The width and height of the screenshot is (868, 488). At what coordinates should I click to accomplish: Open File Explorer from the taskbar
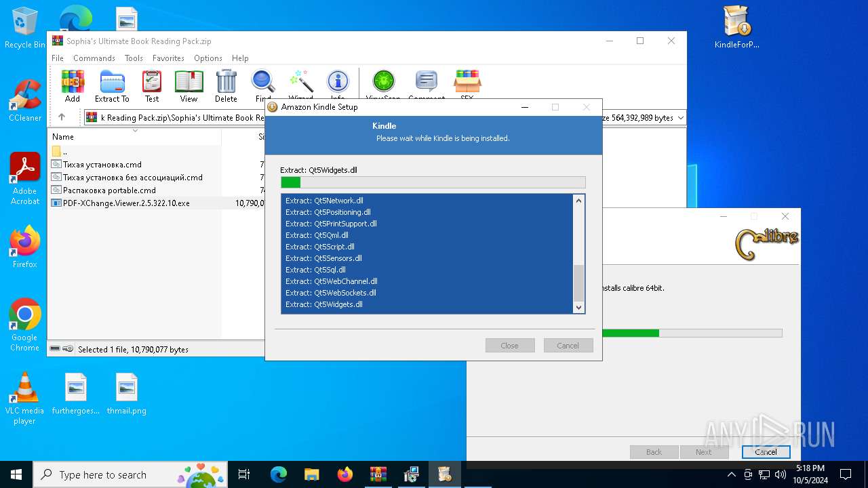coord(311,474)
